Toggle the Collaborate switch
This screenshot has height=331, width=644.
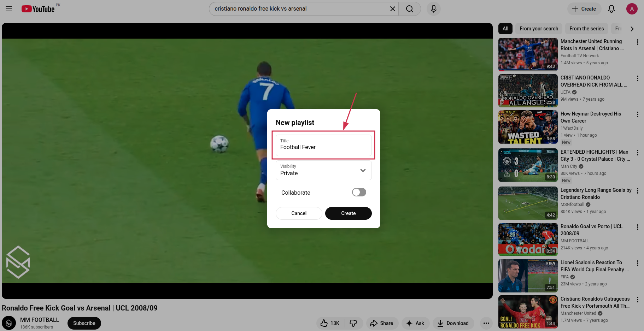point(359,192)
